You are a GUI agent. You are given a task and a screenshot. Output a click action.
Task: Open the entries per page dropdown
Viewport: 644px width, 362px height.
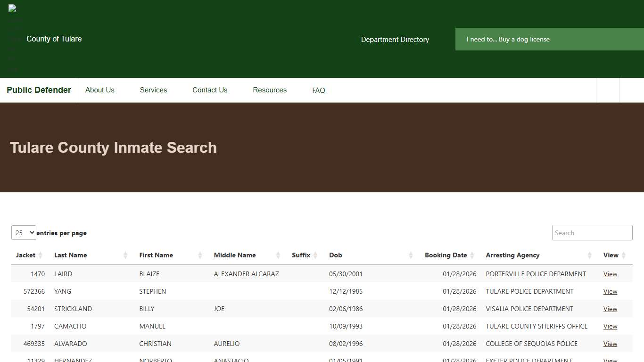pyautogui.click(x=24, y=232)
